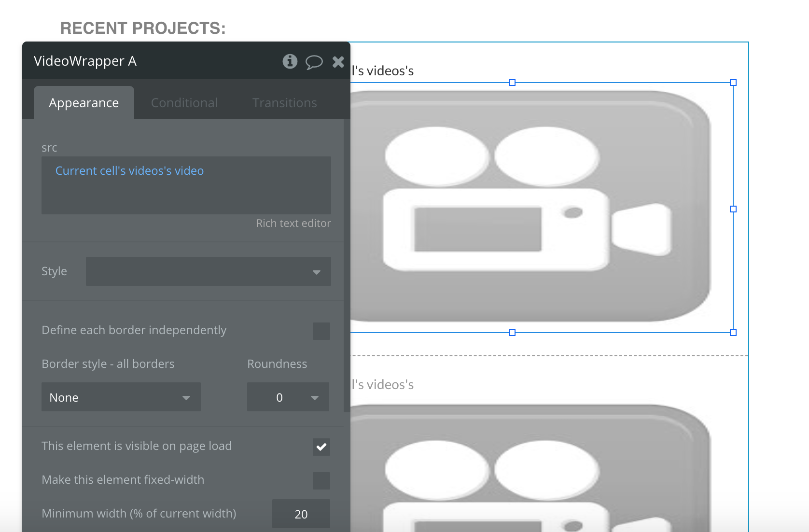Screen dimensions: 809x532
Task: Open the Border style None dropdown
Action: click(121, 397)
